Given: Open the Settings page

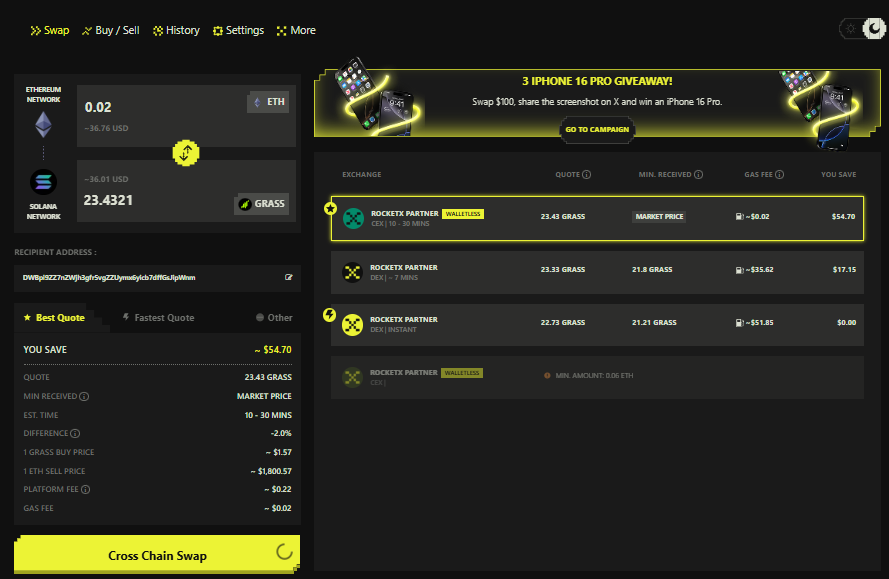Looking at the screenshot, I should 238,31.
